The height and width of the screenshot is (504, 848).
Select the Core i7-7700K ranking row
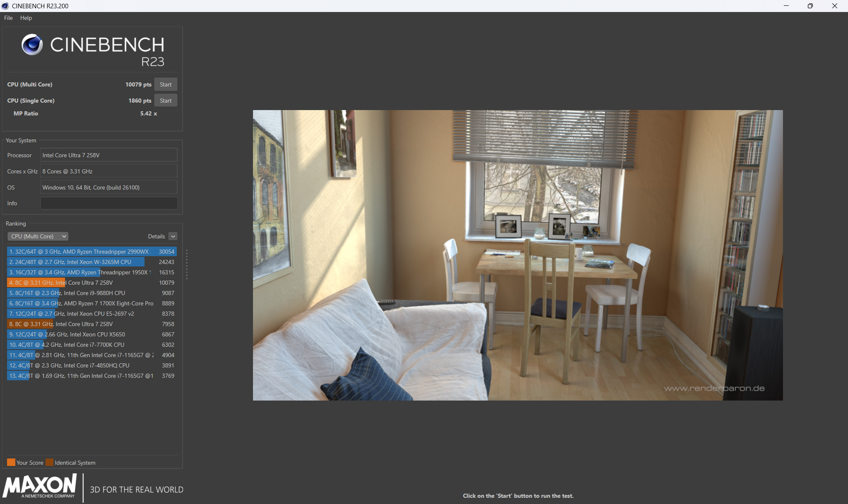pyautogui.click(x=92, y=345)
